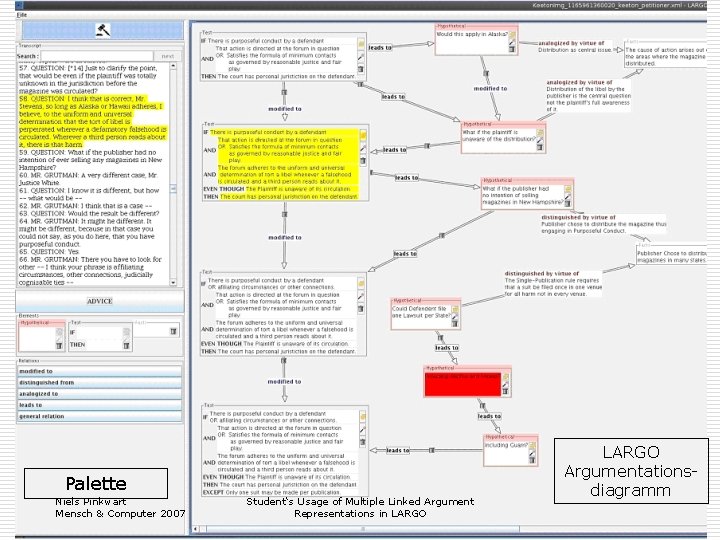This screenshot has height=540, width=720.
Task: Click note icon on 'publisher had no intention' hypothetical
Action: (568, 189)
